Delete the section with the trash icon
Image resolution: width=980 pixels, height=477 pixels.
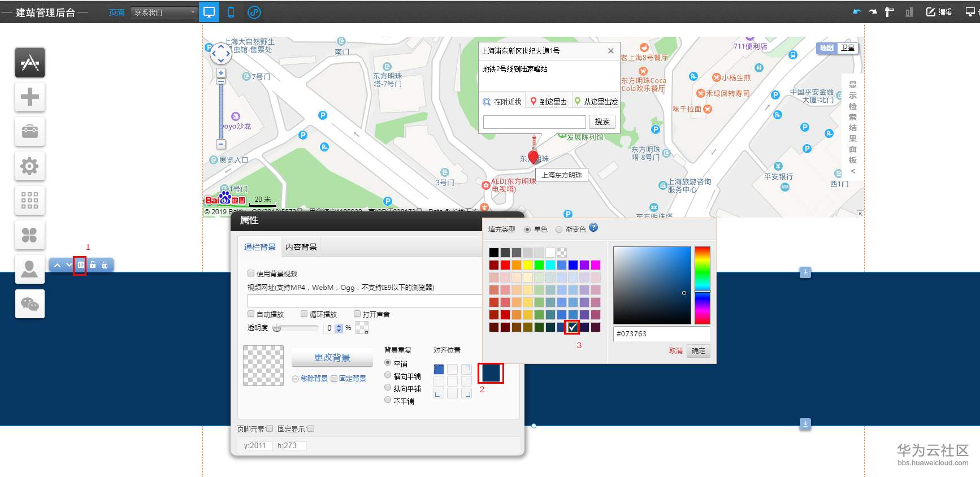(x=105, y=265)
